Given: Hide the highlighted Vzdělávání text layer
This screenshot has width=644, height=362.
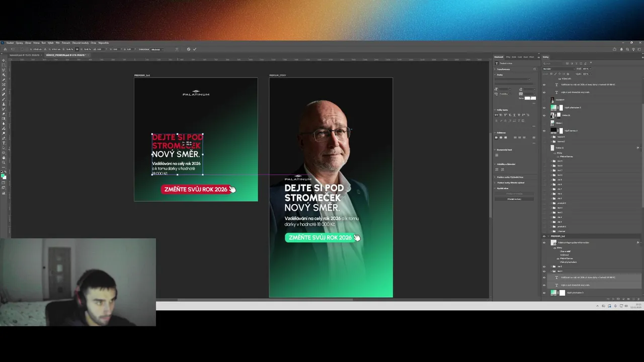Looking at the screenshot, I should click(544, 278).
